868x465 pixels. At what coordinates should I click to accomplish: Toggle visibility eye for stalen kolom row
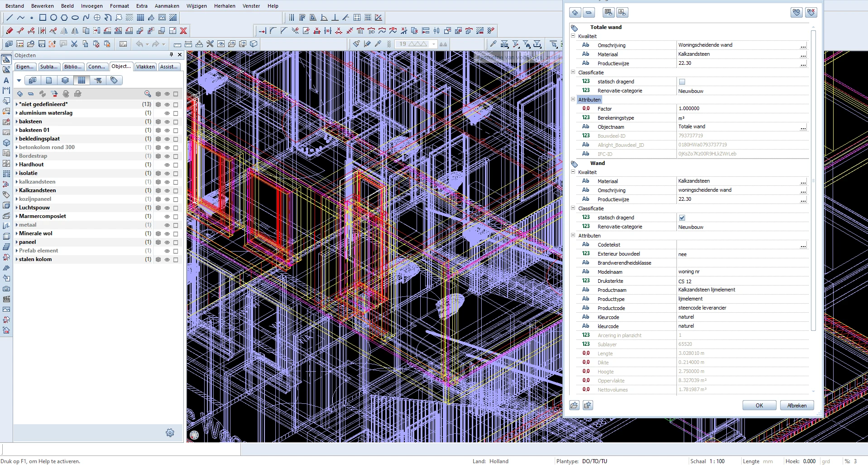167,260
